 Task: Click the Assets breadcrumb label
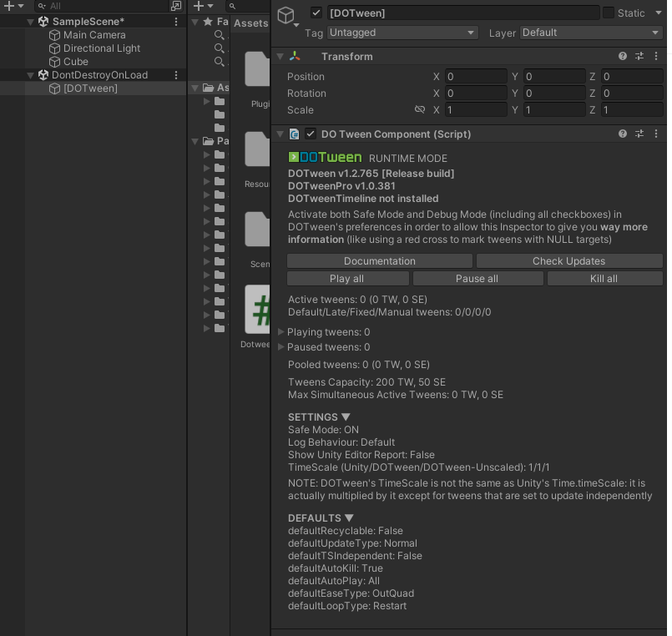[251, 23]
